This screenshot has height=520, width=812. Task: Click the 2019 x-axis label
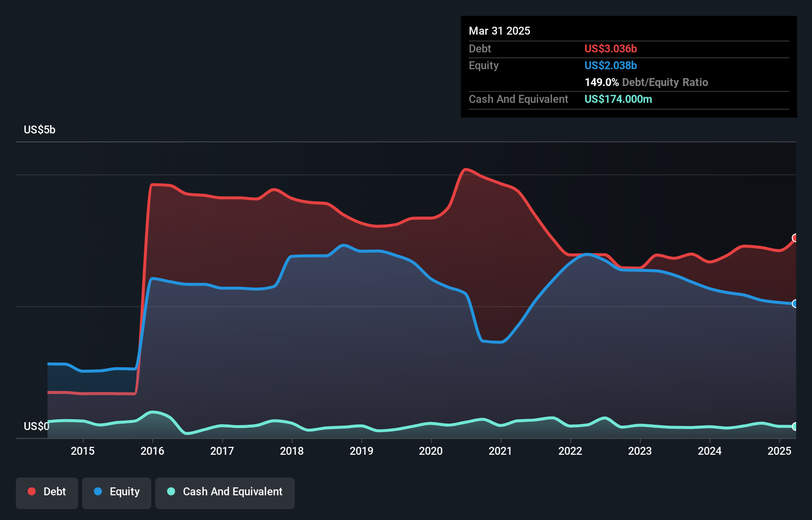pos(361,451)
